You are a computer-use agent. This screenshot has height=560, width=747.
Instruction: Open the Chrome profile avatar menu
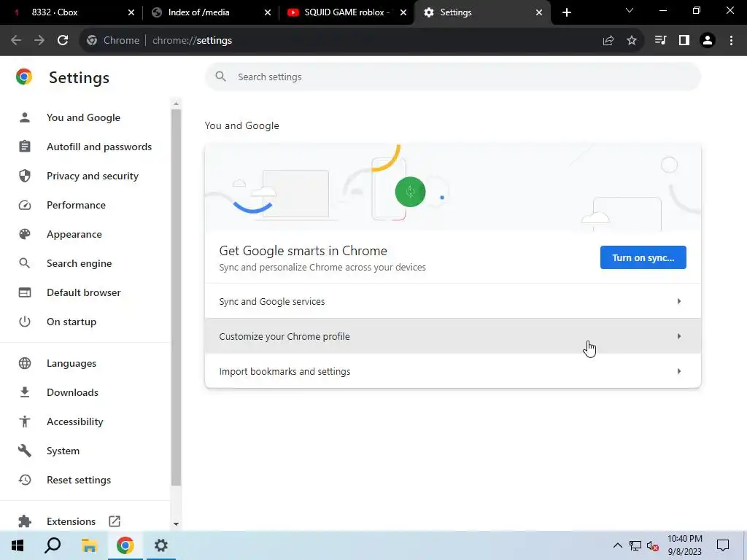(x=708, y=41)
